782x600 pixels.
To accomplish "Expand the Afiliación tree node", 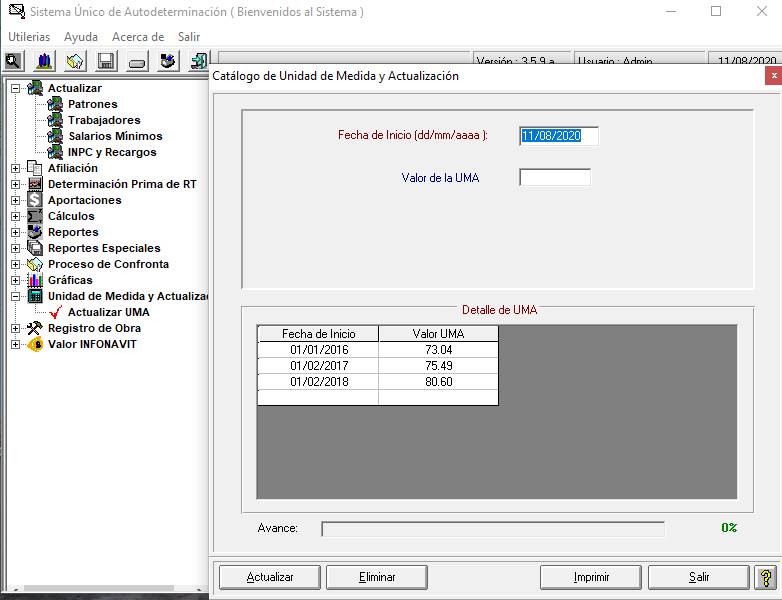I will pos(15,169).
